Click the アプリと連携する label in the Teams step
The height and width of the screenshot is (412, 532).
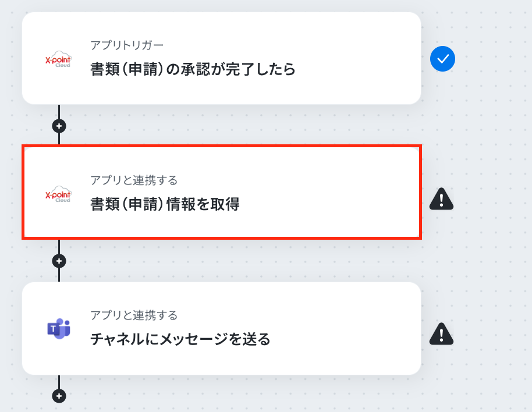pyautogui.click(x=134, y=315)
